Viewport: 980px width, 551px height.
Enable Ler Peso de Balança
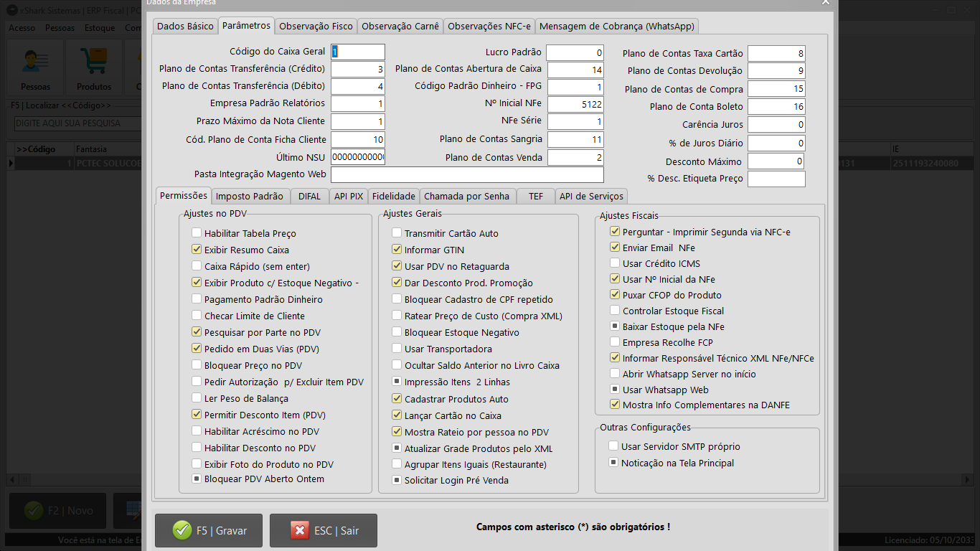(197, 398)
